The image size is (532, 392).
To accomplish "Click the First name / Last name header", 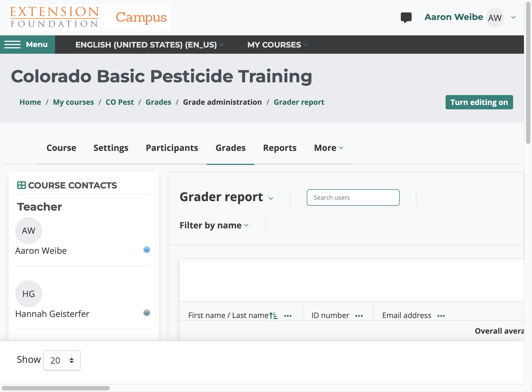I will (228, 315).
